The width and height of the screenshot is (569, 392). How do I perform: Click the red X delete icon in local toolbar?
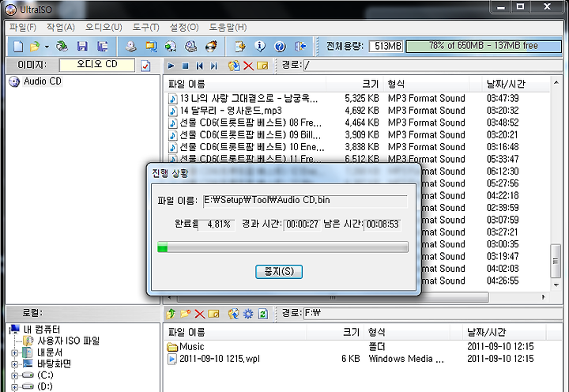pos(200,314)
